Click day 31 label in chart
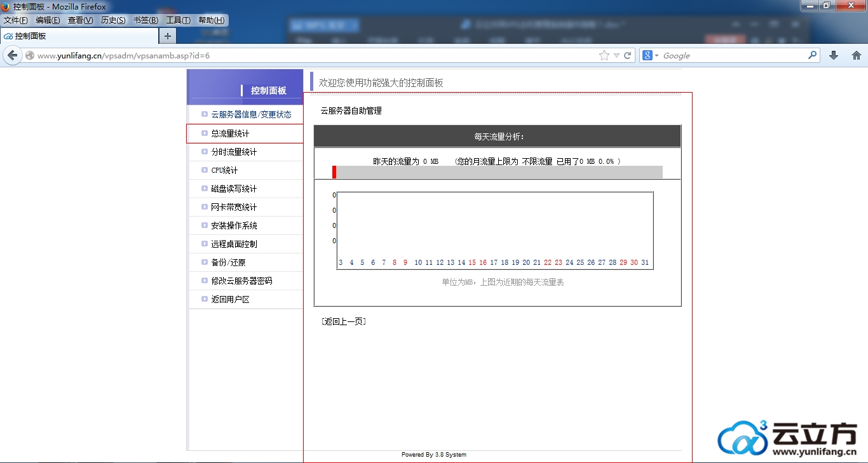The height and width of the screenshot is (463, 868). [645, 262]
